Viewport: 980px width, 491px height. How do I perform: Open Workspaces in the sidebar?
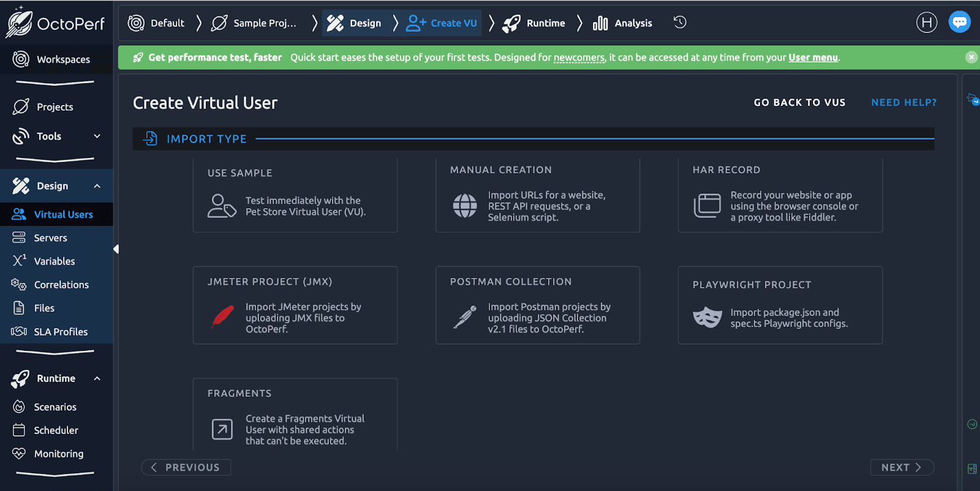pyautogui.click(x=56, y=59)
